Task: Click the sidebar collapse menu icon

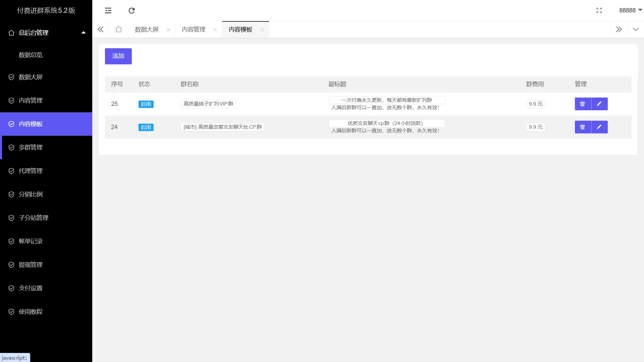Action: pyautogui.click(x=108, y=10)
